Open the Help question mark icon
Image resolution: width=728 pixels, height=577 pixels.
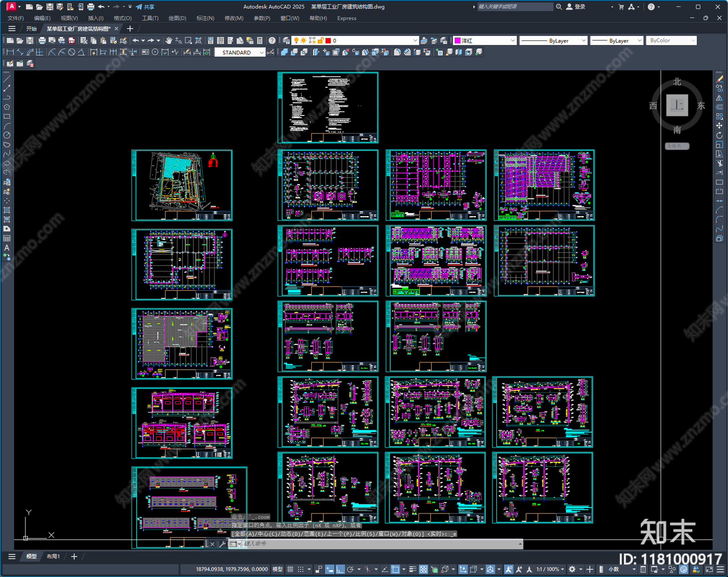(272, 40)
